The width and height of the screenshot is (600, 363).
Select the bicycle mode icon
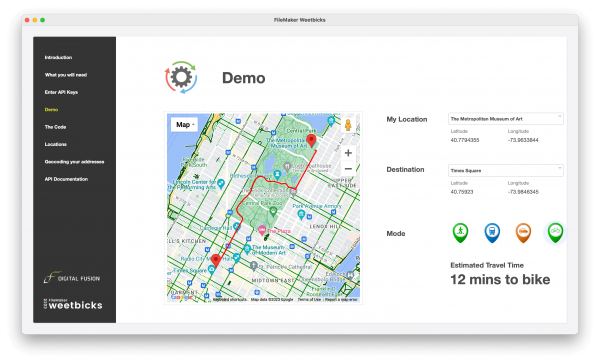tap(555, 233)
